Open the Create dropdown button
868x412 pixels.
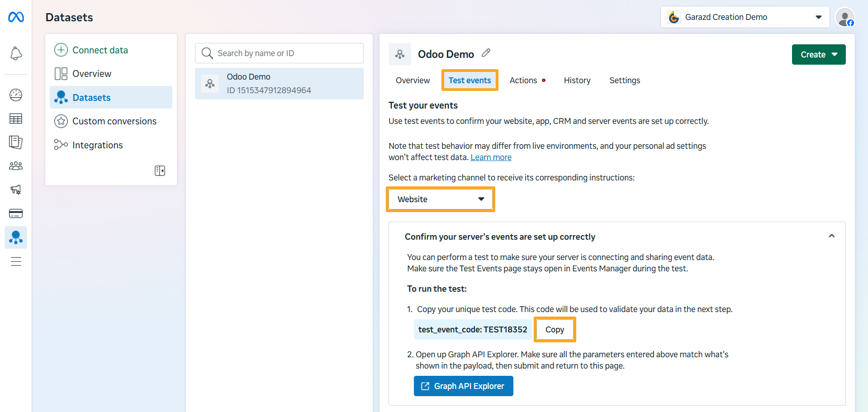click(x=818, y=54)
